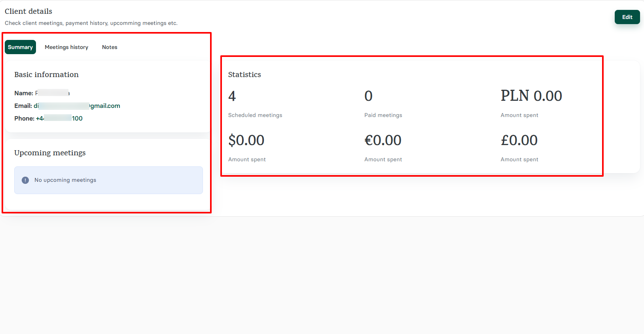644x334 pixels.
Task: Select the Paid meetings value showing 0
Action: coord(368,96)
